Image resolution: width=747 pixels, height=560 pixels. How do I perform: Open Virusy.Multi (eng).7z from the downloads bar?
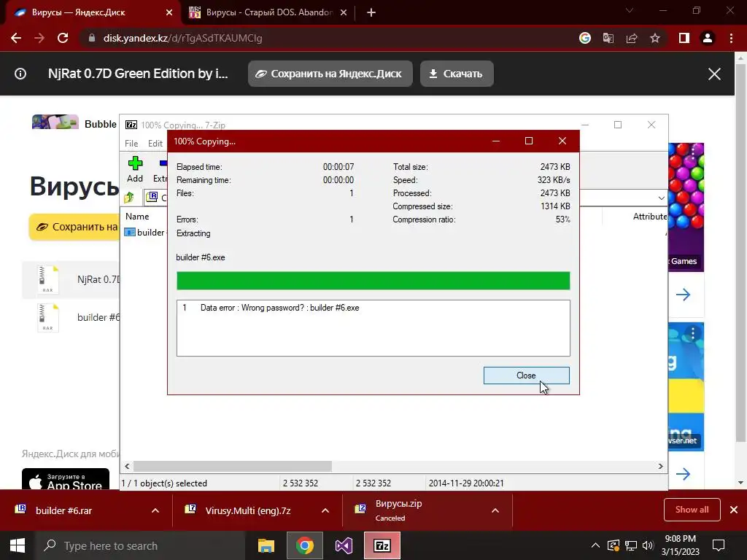[248, 510]
